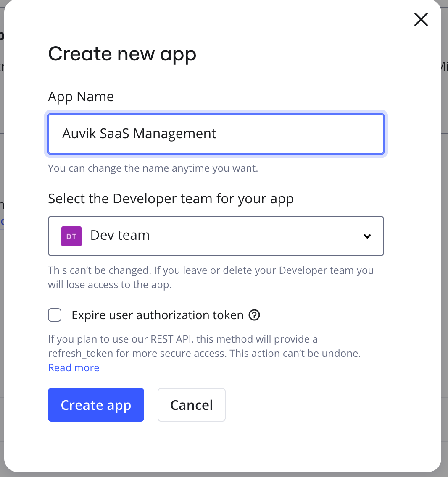Close the Create new app dialog
448x477 pixels.
[x=421, y=19]
